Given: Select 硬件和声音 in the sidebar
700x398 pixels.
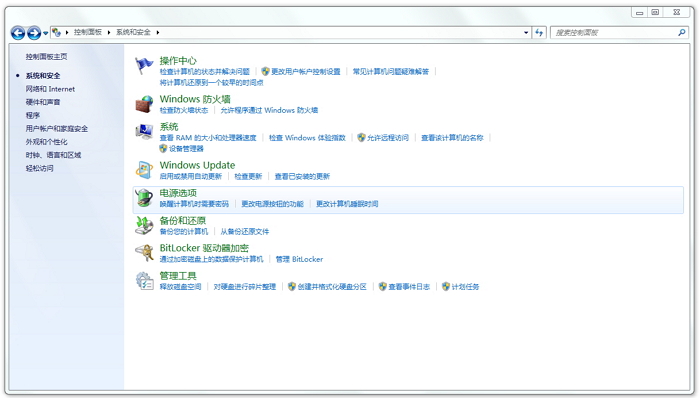Looking at the screenshot, I should pos(43,102).
